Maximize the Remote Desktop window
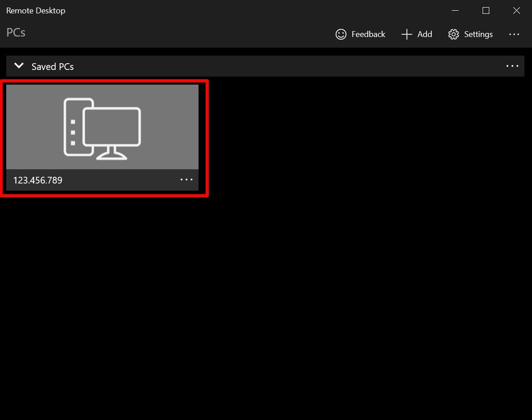This screenshot has height=420, width=532. [486, 11]
